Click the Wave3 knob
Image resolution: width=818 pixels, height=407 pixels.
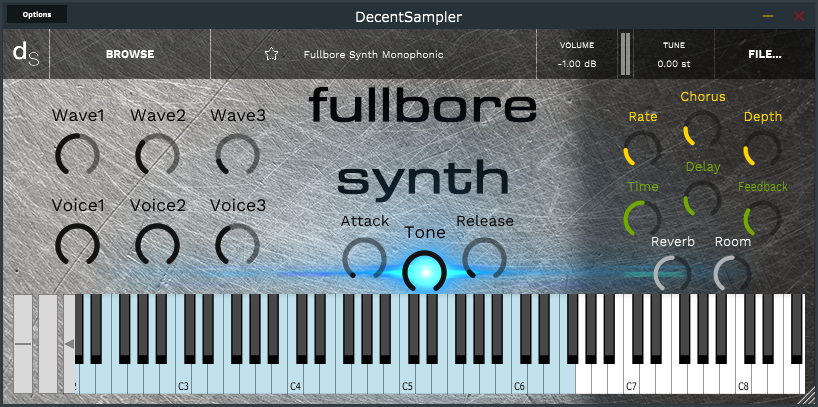click(237, 154)
